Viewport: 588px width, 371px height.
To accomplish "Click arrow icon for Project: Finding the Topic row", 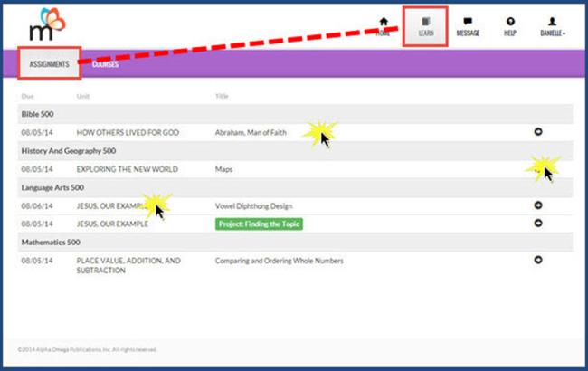I will (x=538, y=224).
